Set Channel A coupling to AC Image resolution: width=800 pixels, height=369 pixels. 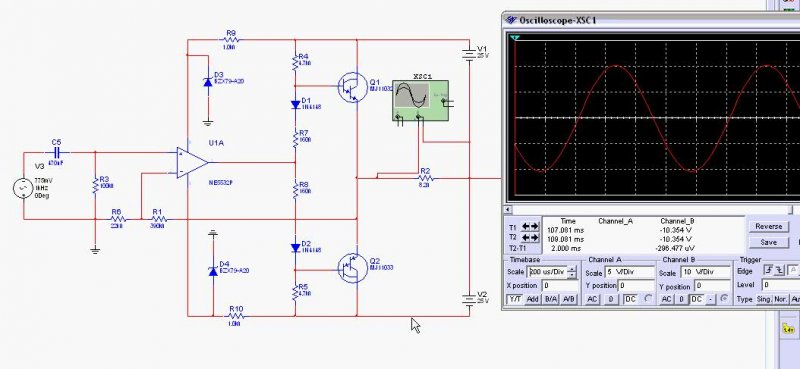592,299
